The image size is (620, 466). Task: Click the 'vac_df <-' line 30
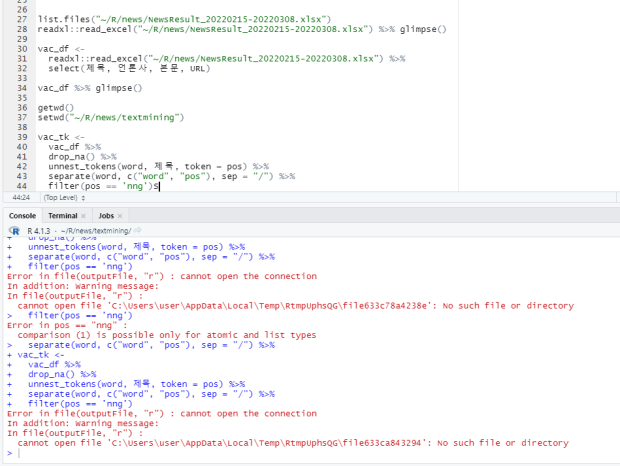tap(61, 49)
